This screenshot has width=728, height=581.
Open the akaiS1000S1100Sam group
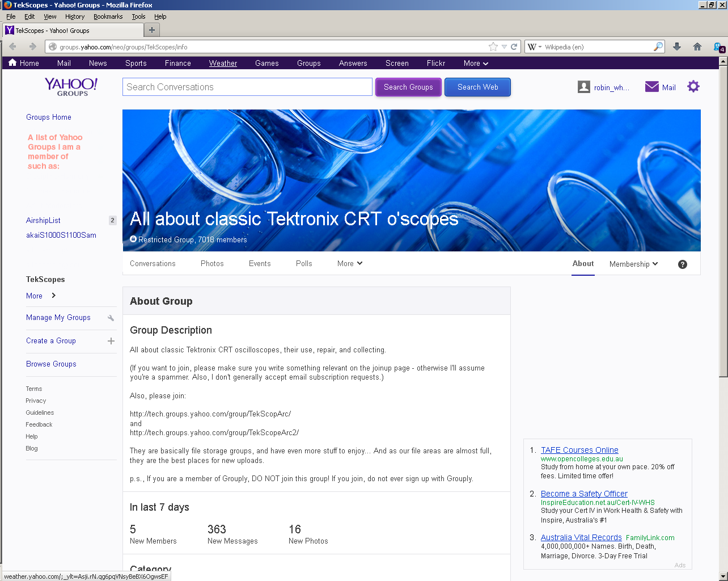(x=61, y=235)
